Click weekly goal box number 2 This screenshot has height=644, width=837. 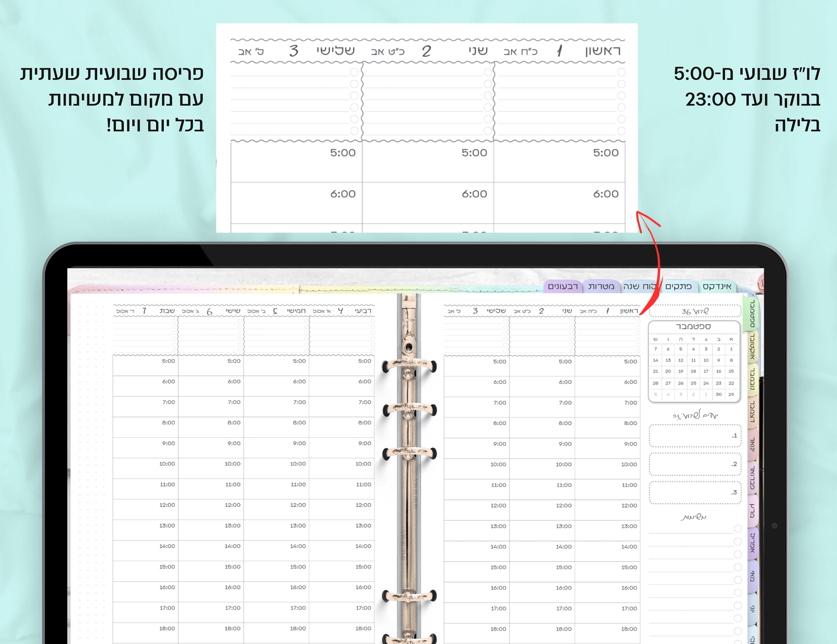(x=695, y=464)
